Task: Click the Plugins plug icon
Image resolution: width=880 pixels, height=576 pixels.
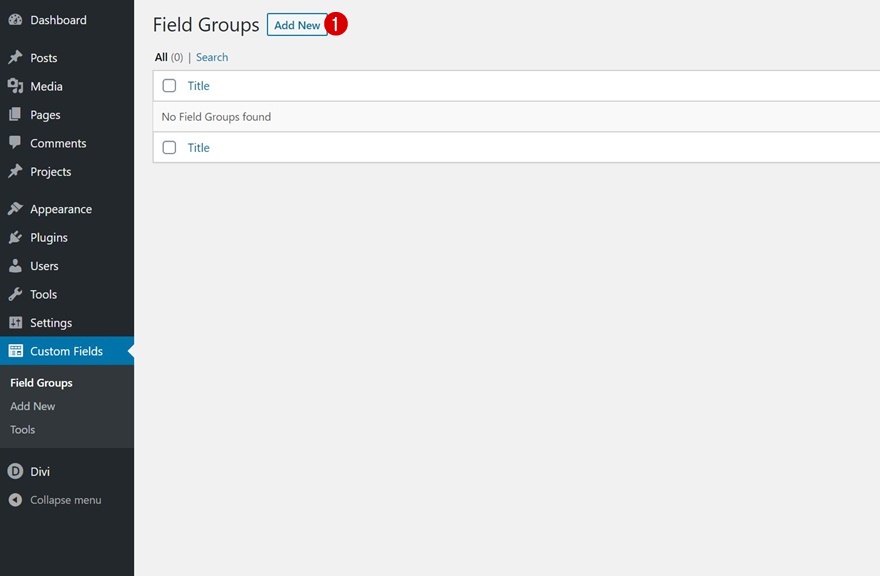Action: click(15, 238)
